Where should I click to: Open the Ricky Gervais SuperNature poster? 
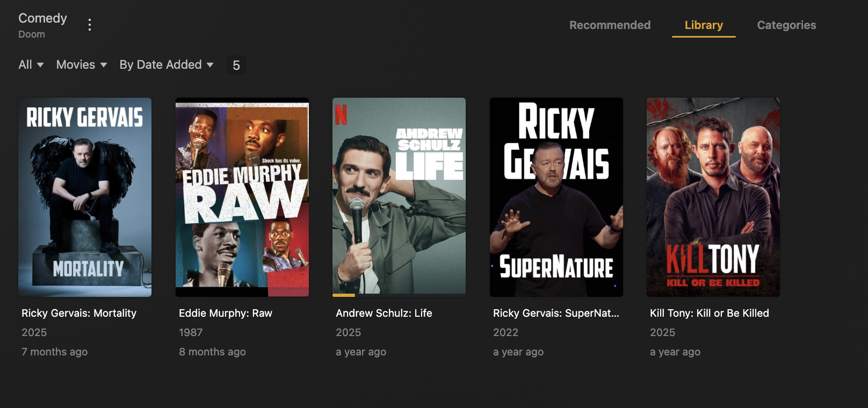point(556,197)
